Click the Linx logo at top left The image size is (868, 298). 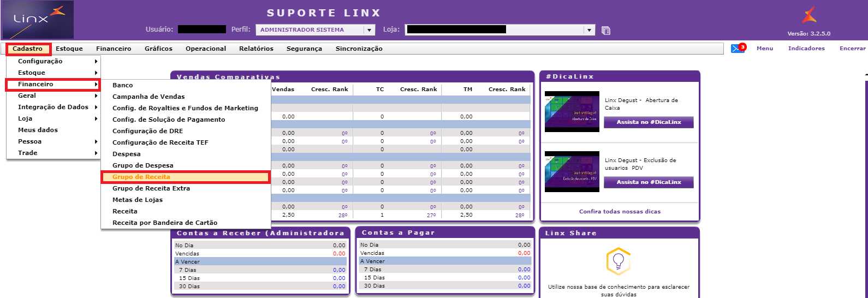(38, 20)
